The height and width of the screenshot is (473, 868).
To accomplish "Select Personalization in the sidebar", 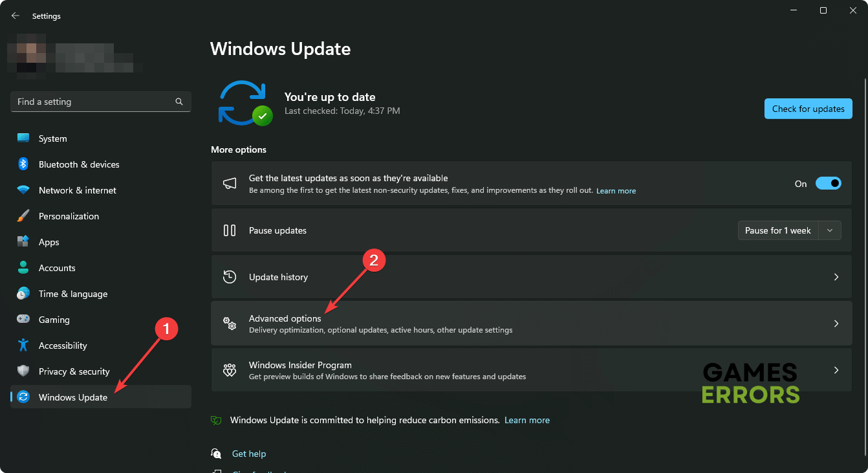I will point(101,216).
